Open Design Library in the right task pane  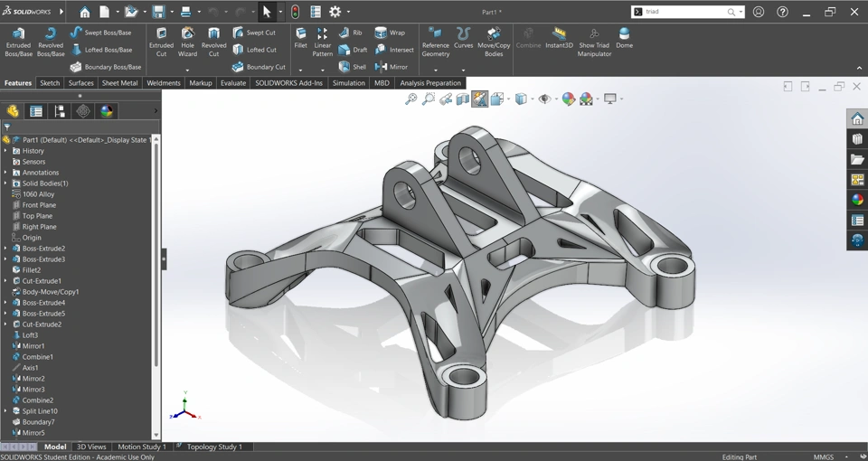coord(857,139)
